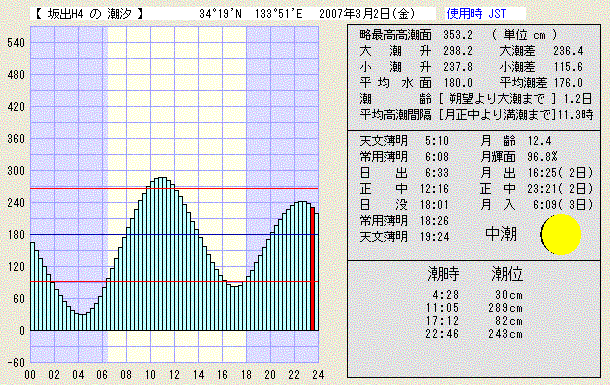Click the 日出 sunrise time 6:33

[x=437, y=173]
